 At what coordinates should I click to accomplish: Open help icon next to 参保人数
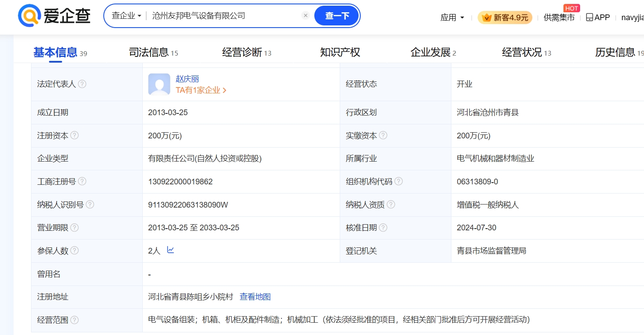click(74, 250)
